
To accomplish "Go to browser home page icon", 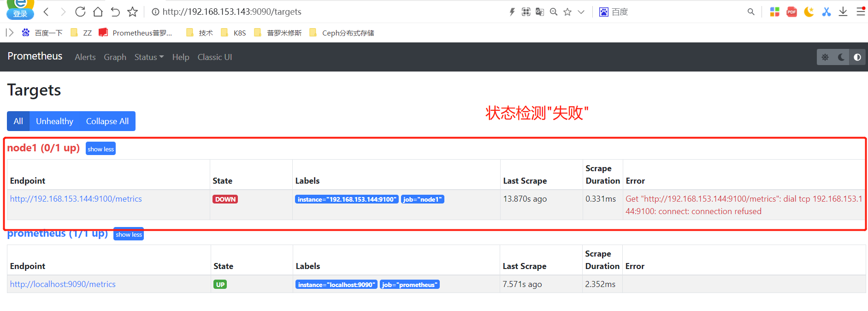I will pyautogui.click(x=98, y=12).
